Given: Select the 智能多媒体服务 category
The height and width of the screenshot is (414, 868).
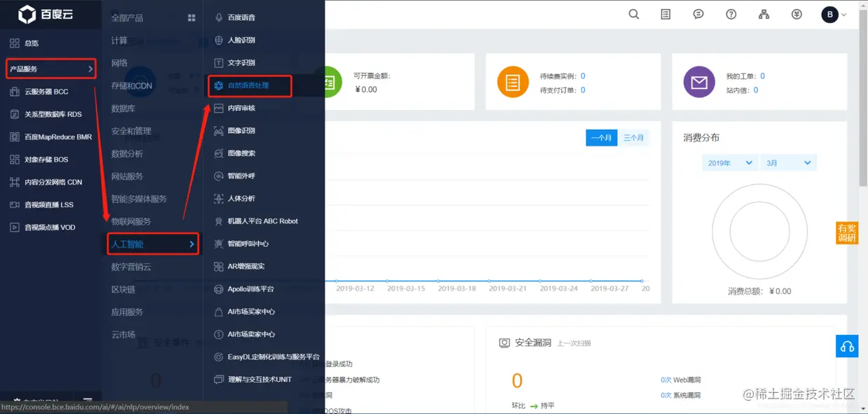Looking at the screenshot, I should 139,199.
